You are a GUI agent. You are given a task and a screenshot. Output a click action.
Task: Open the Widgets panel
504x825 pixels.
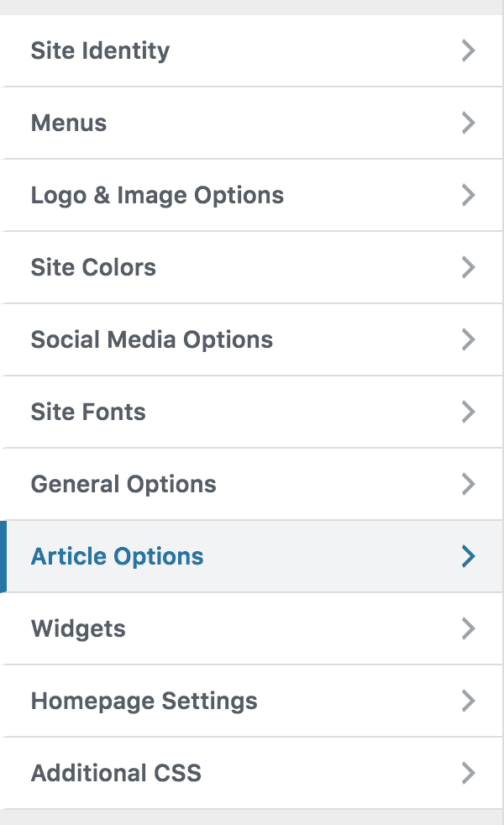click(251, 628)
